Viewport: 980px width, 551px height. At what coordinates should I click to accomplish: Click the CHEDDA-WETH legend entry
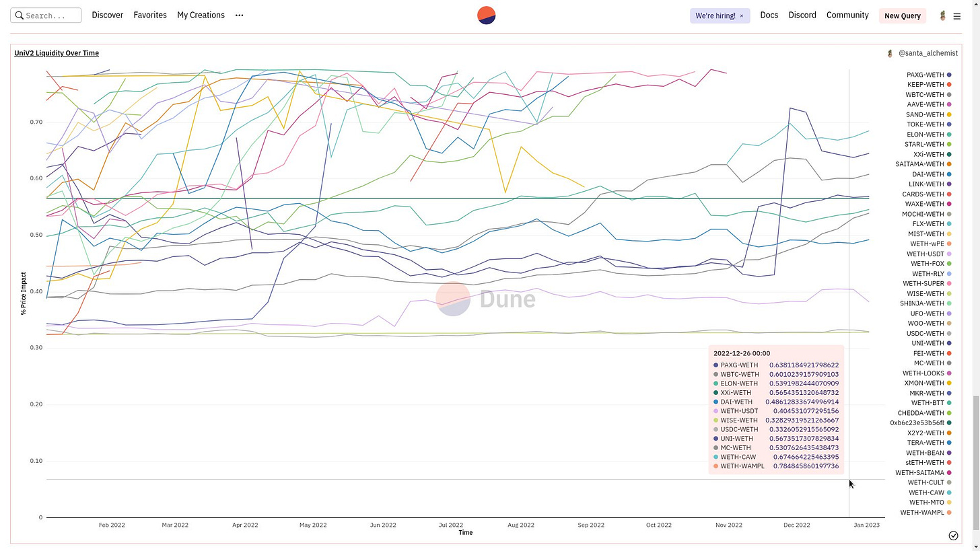(x=925, y=413)
